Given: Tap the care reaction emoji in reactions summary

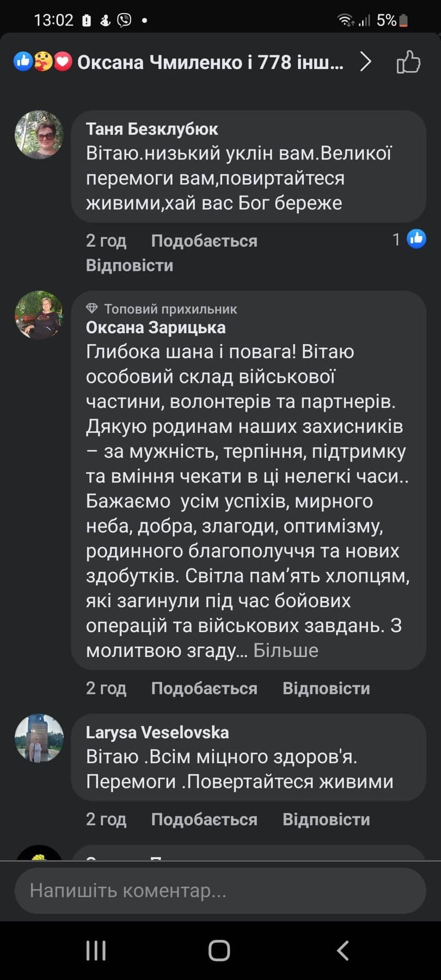Looking at the screenshot, I should click(x=42, y=62).
